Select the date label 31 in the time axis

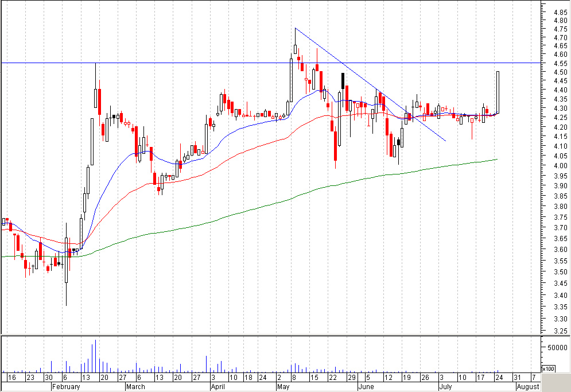[x=517, y=378]
